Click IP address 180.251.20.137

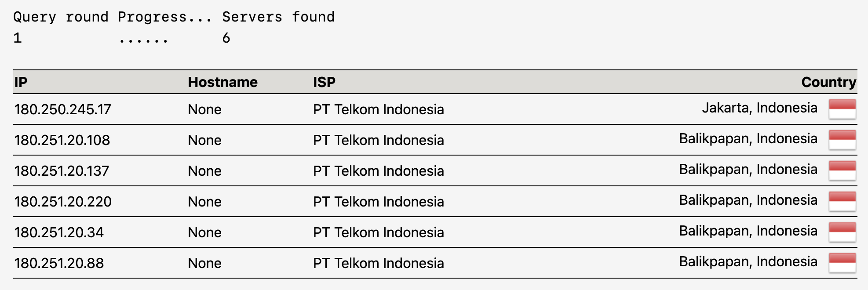pos(62,171)
